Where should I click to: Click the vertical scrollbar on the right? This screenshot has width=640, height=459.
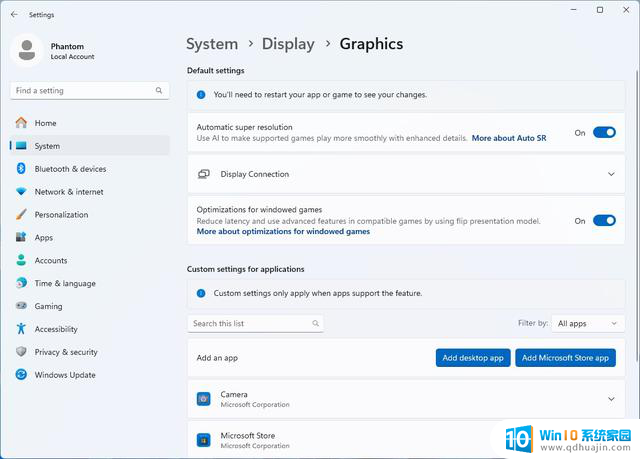click(x=637, y=216)
